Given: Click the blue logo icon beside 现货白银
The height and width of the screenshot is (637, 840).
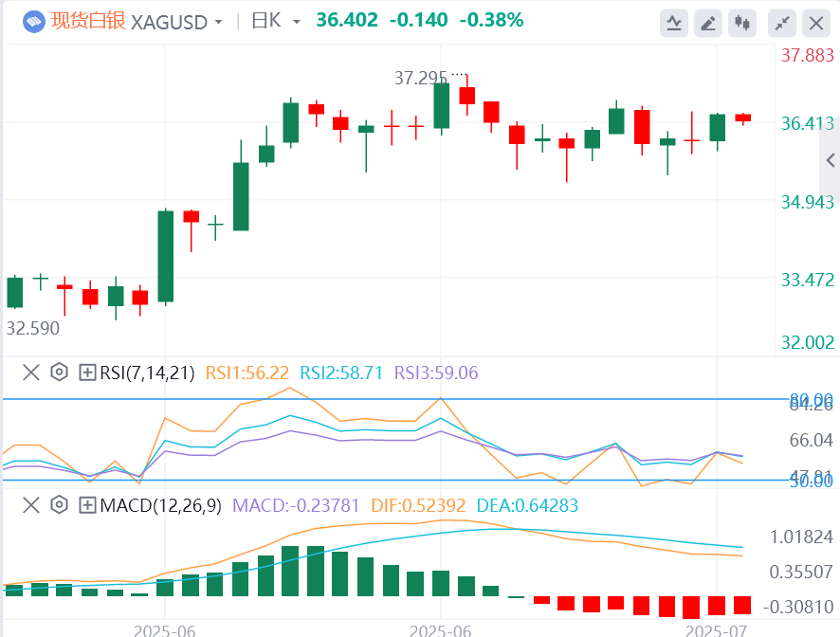Looking at the screenshot, I should tap(34, 22).
